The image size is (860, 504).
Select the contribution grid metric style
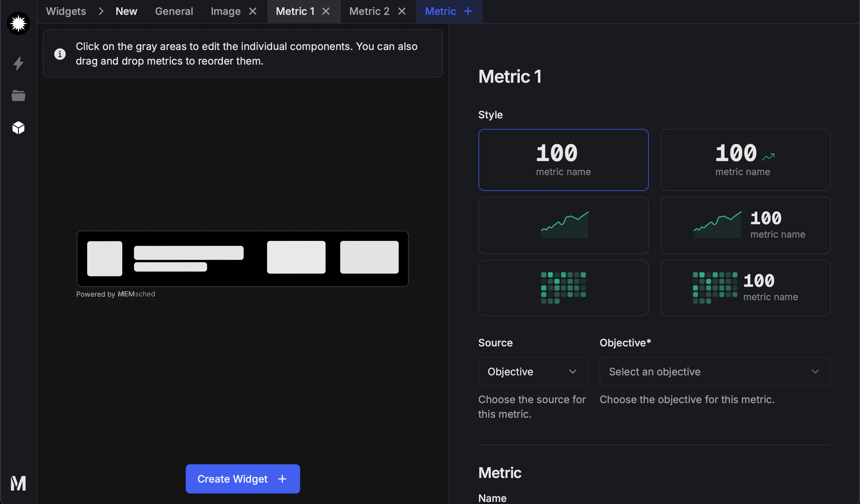(x=563, y=287)
